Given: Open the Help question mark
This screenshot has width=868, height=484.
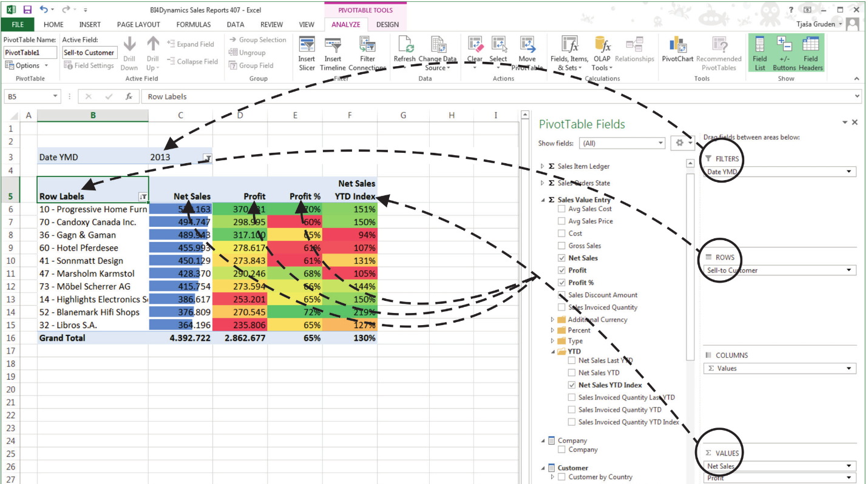Looking at the screenshot, I should [x=791, y=10].
